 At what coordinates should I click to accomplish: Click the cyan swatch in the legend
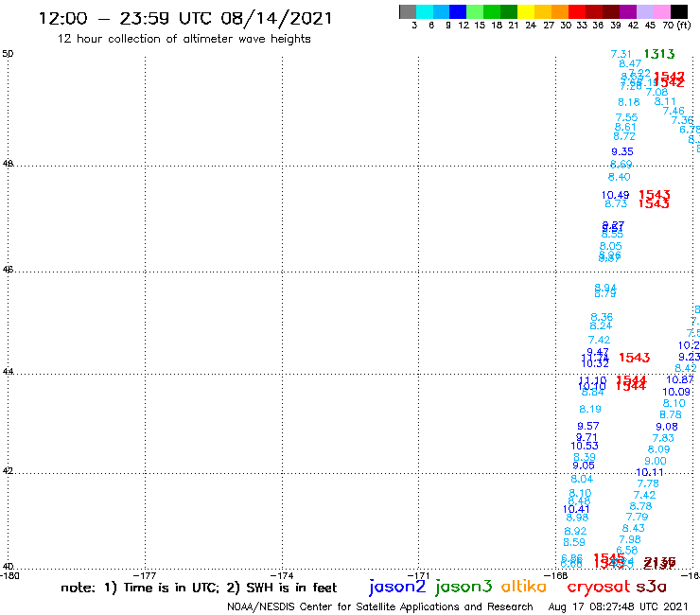[x=425, y=11]
